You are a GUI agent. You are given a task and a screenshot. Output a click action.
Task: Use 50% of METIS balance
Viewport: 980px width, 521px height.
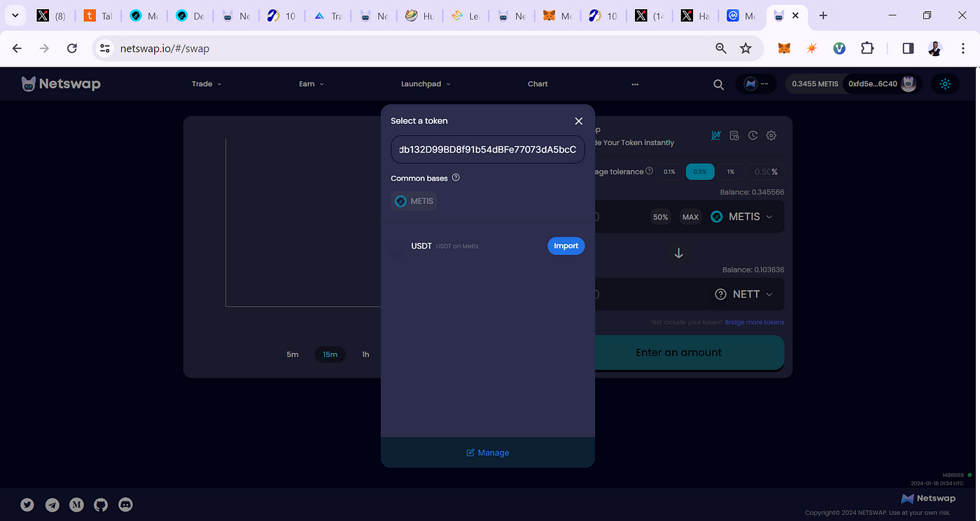(x=660, y=217)
